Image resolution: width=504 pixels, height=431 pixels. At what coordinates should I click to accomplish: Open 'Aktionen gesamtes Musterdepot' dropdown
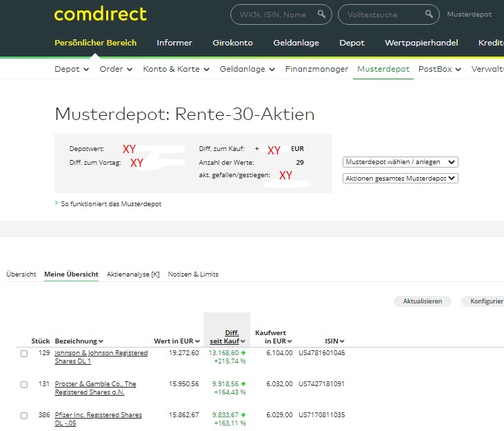pos(400,178)
